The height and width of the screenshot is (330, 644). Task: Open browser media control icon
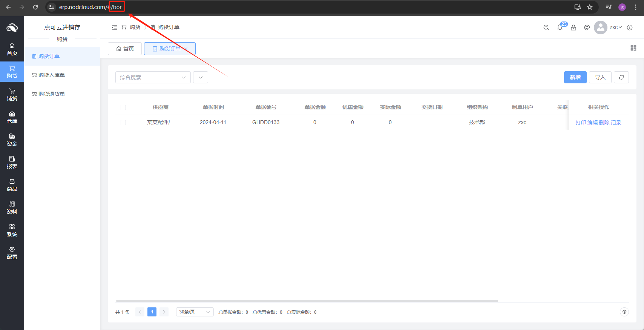coord(609,7)
